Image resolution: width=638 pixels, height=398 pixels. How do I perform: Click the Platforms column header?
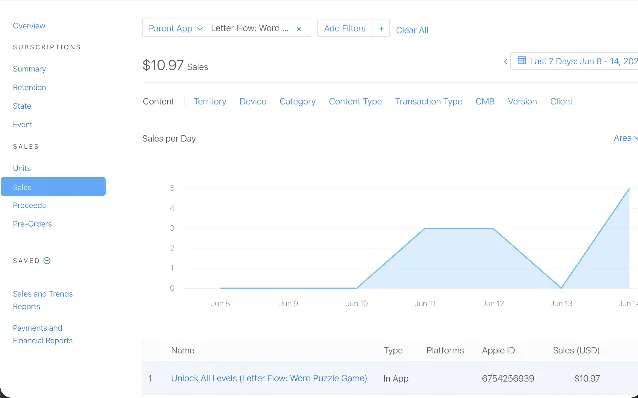445,350
